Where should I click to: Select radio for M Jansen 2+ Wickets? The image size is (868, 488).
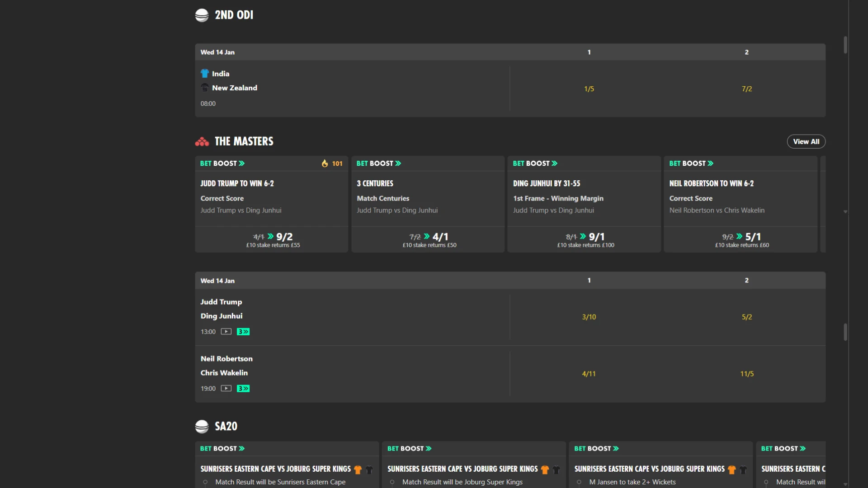point(579,482)
